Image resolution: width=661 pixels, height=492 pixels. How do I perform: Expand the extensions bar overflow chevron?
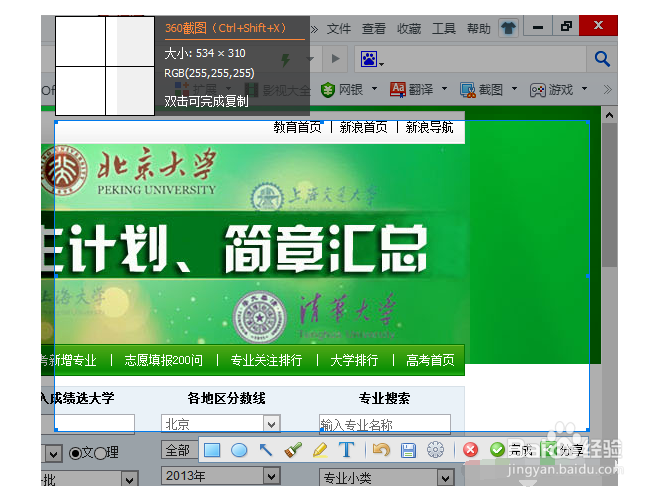607,89
